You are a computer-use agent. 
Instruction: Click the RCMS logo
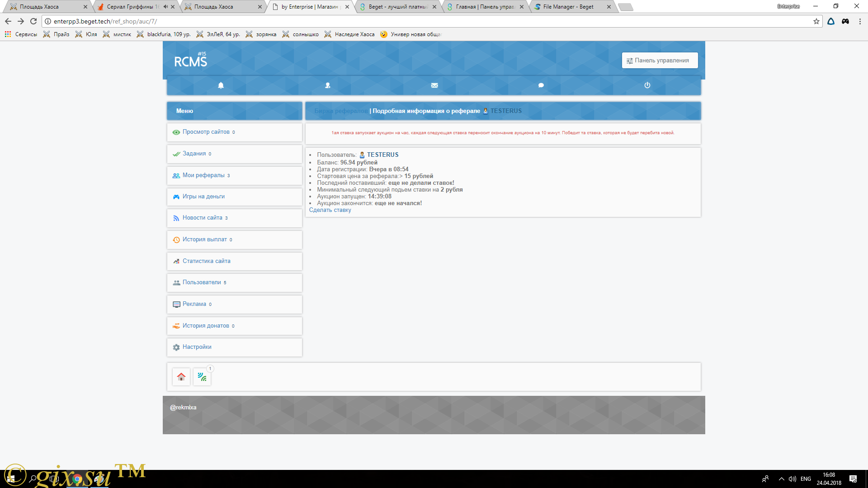tap(190, 61)
